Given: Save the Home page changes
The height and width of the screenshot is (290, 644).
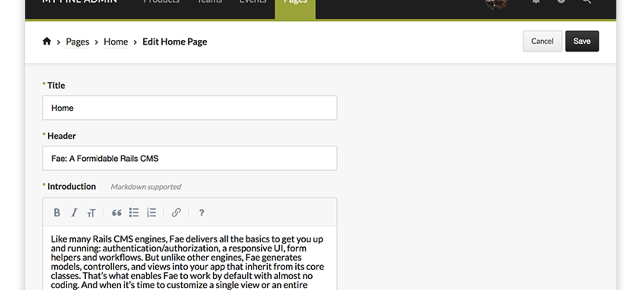Looking at the screenshot, I should point(582,41).
